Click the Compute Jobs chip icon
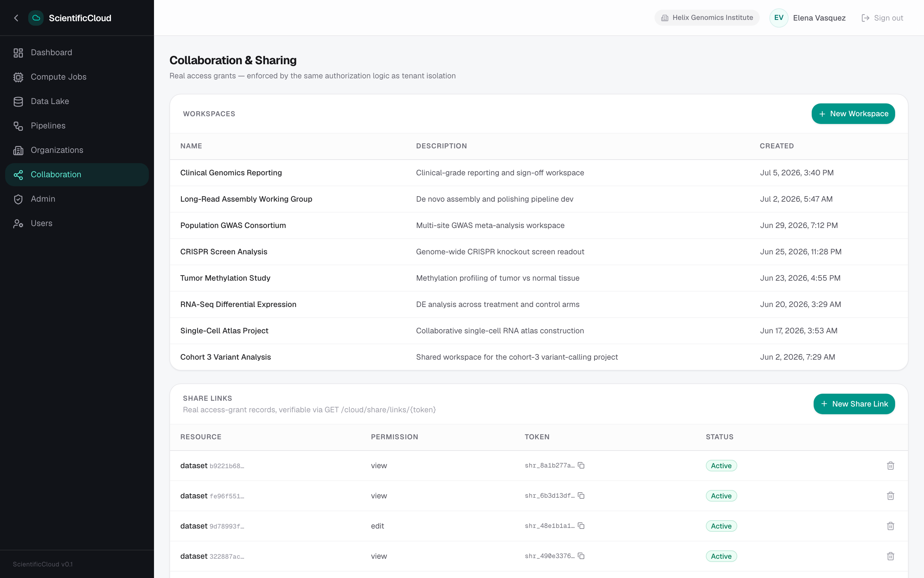 18,77
